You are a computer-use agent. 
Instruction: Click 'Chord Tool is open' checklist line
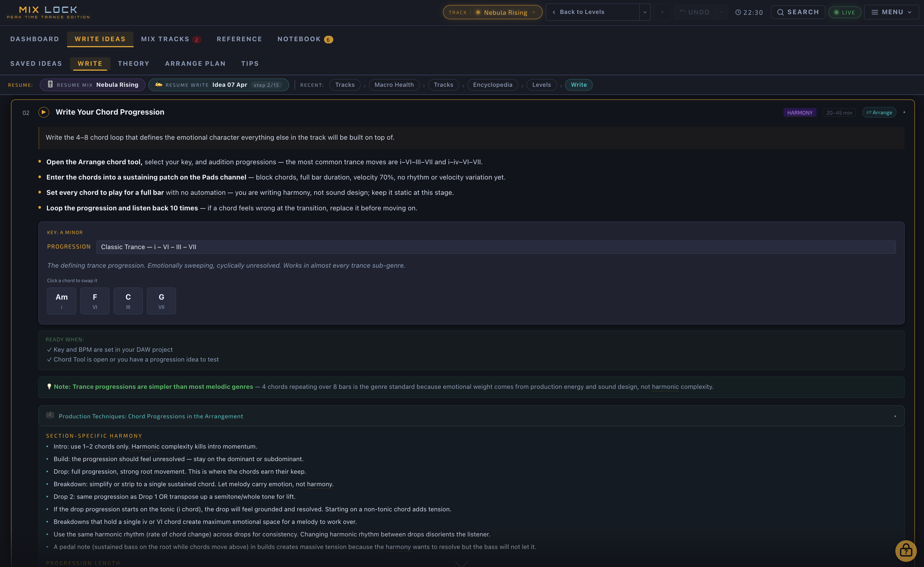133,359
